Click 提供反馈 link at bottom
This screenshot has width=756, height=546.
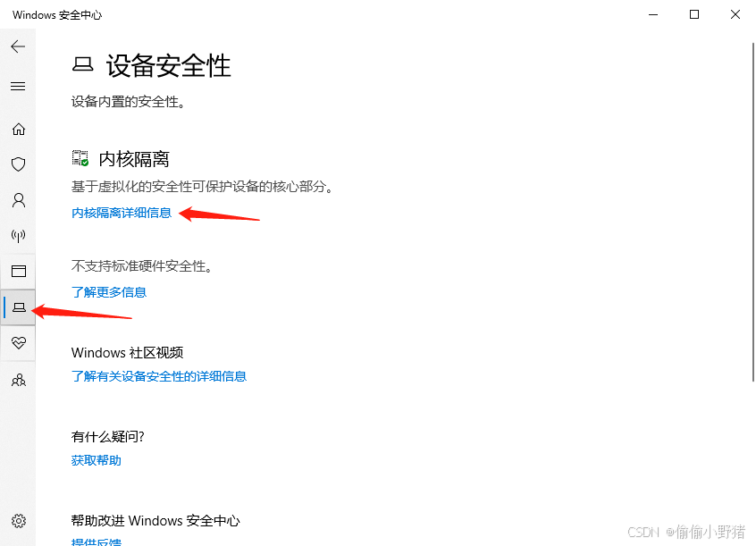(97, 542)
